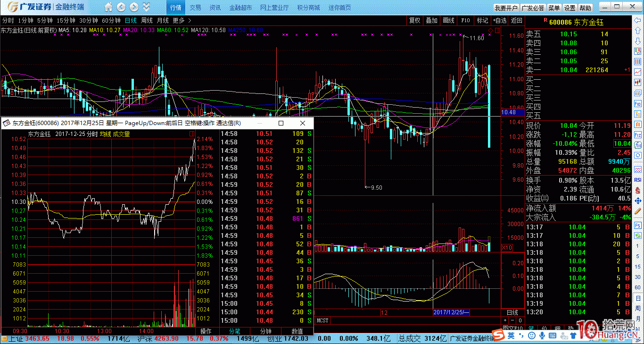The height and width of the screenshot is (344, 644).
Task: Open F10 company info
Action: point(466,20)
